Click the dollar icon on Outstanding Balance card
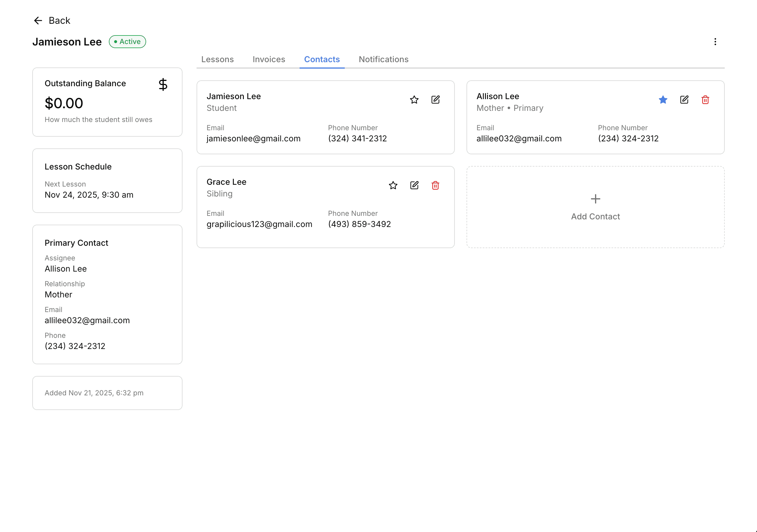The image size is (757, 532). pos(163,85)
